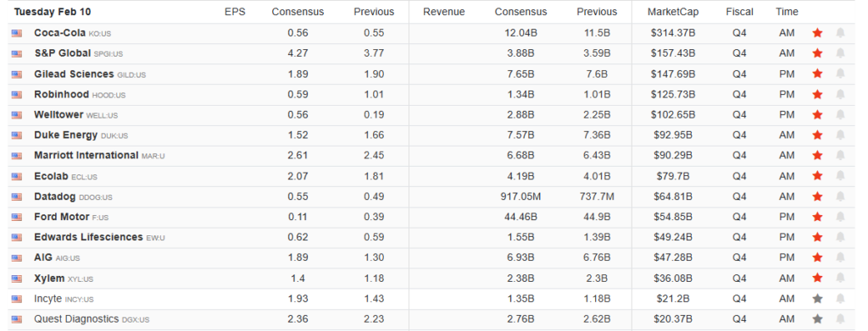This screenshot has height=331, width=868.
Task: Click the Revenue column header
Action: (444, 12)
